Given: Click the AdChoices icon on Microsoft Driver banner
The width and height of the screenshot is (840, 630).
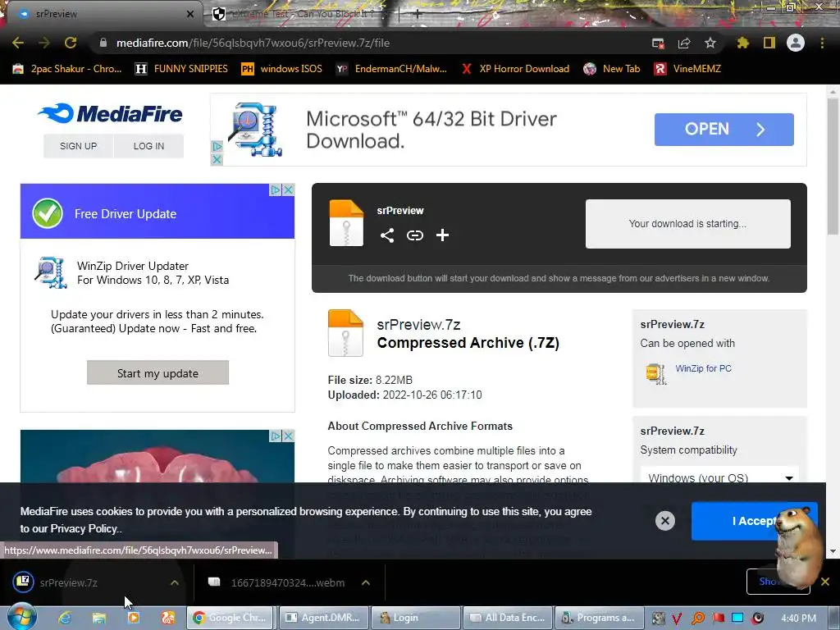Looking at the screenshot, I should [217, 146].
